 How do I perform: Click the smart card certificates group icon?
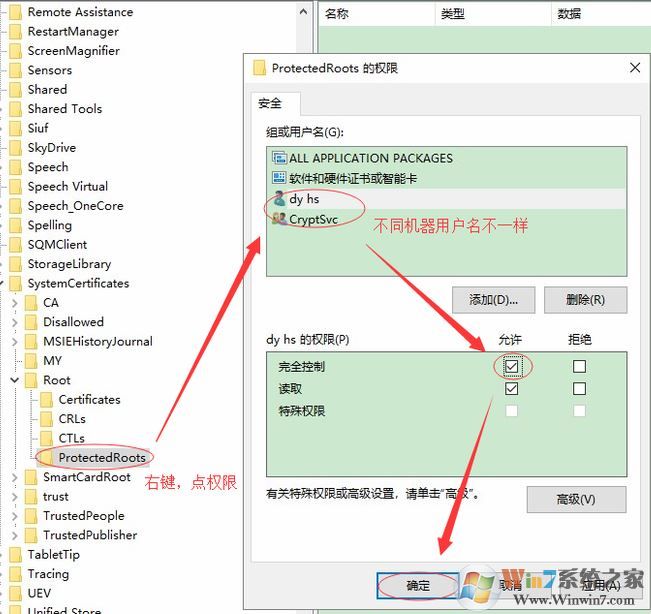(279, 179)
